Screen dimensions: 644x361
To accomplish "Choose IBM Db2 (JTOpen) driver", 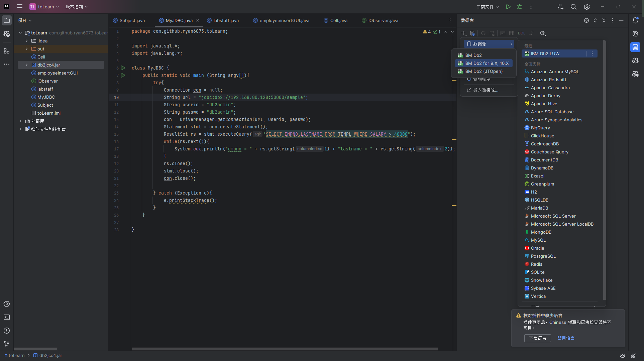I will pyautogui.click(x=484, y=71).
